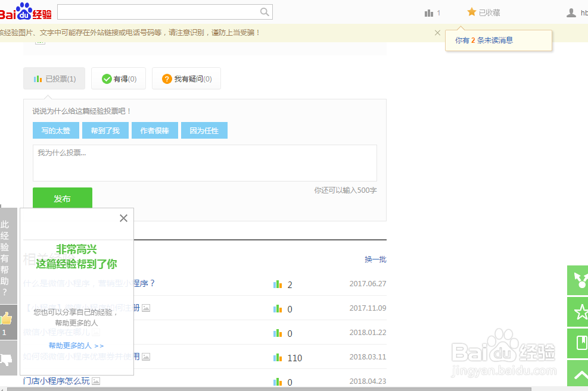Follow the 帮助更多的人 >> link
The width and height of the screenshot is (588, 391).
point(76,345)
